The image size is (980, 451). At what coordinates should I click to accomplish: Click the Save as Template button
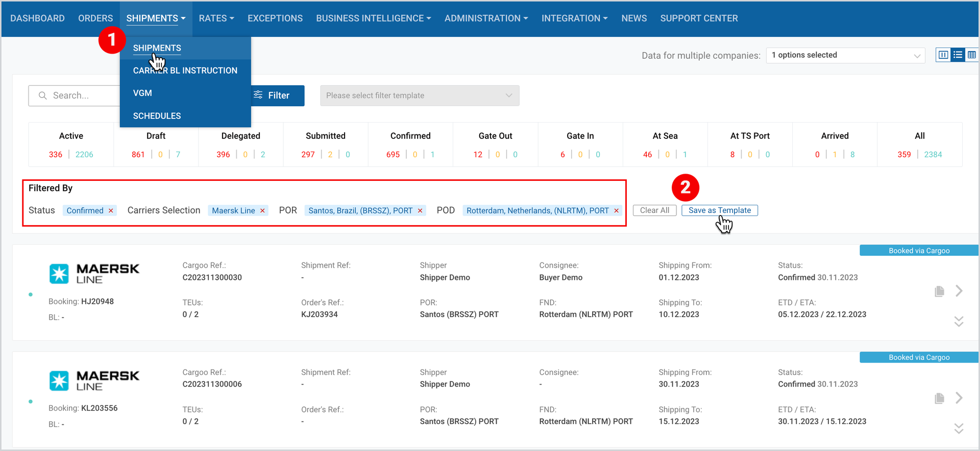(x=720, y=210)
